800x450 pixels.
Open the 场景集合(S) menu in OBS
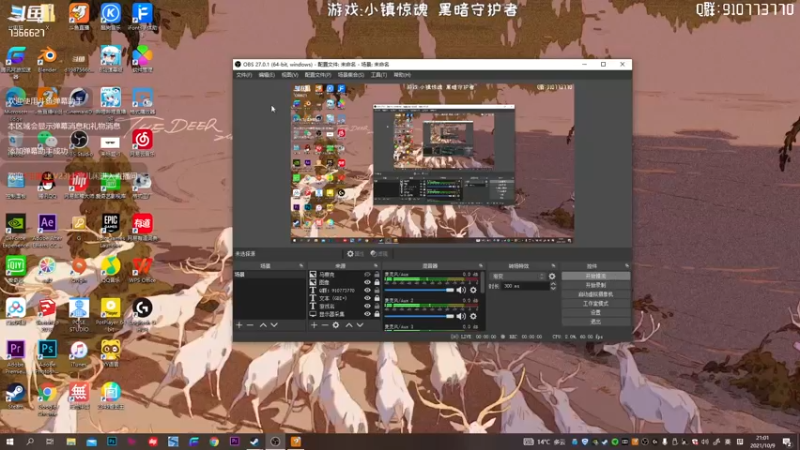(x=351, y=75)
